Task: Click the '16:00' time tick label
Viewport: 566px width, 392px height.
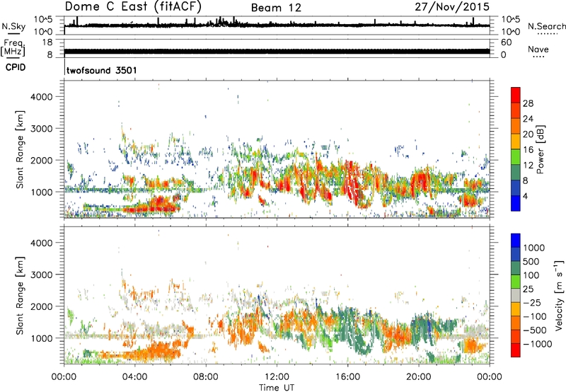Action: click(347, 377)
